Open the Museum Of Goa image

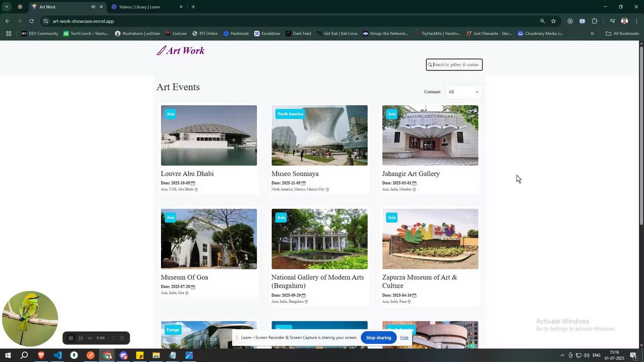[x=209, y=239]
